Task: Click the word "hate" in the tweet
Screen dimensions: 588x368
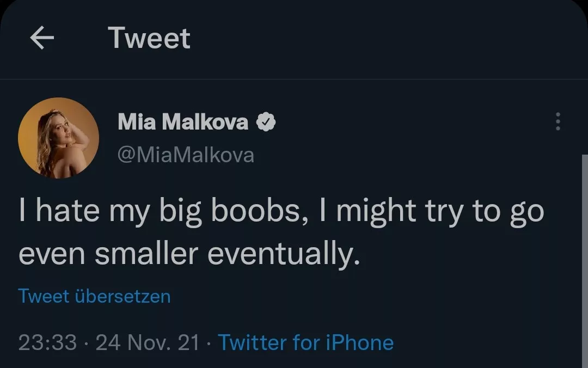Action: pos(67,211)
